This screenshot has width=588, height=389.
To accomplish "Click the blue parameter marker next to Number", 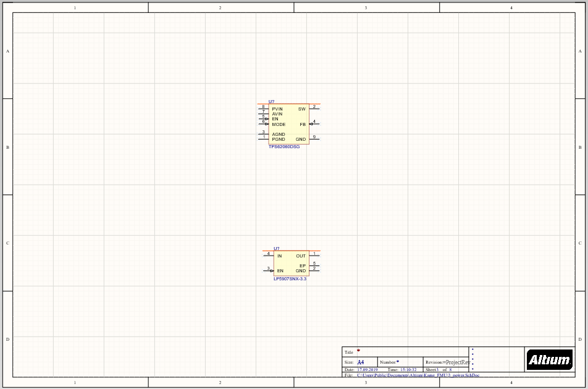I will [397, 361].
